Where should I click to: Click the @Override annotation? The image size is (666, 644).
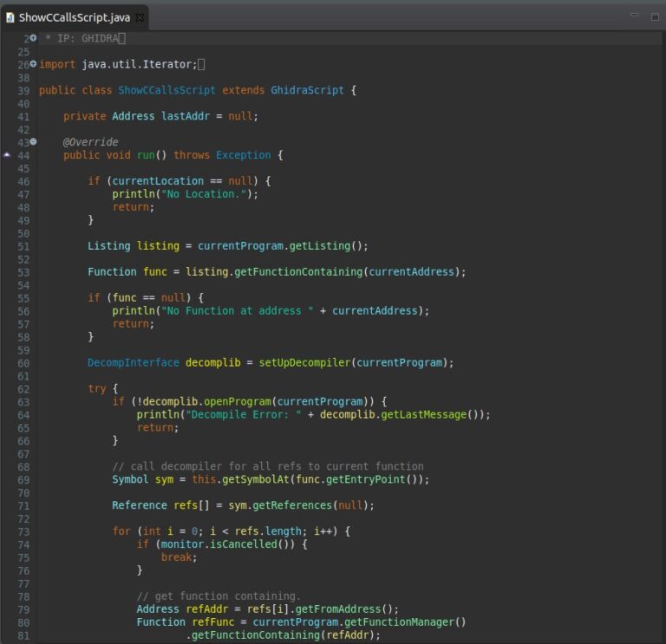click(x=90, y=142)
